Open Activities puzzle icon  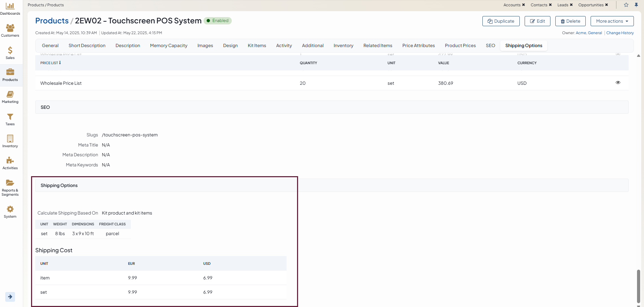tap(10, 160)
